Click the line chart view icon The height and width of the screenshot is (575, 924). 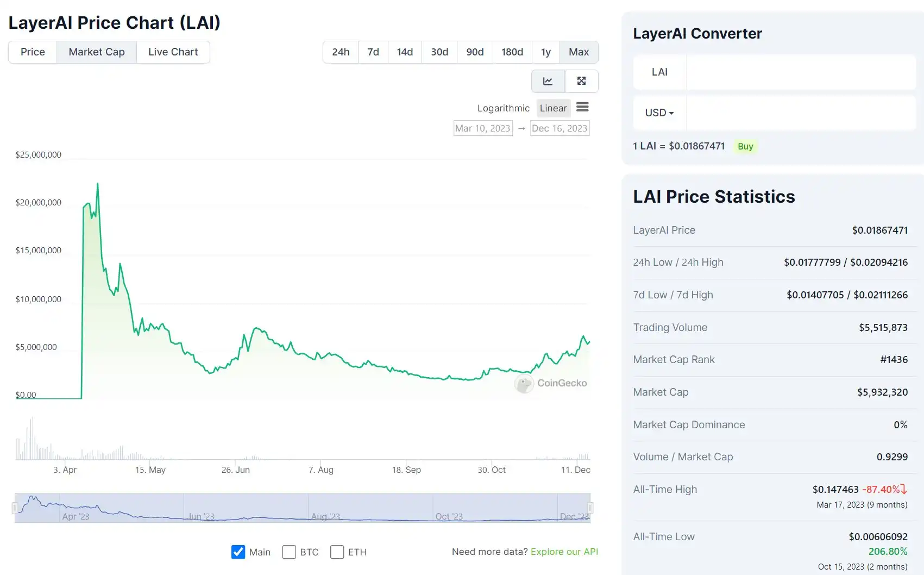coord(548,81)
